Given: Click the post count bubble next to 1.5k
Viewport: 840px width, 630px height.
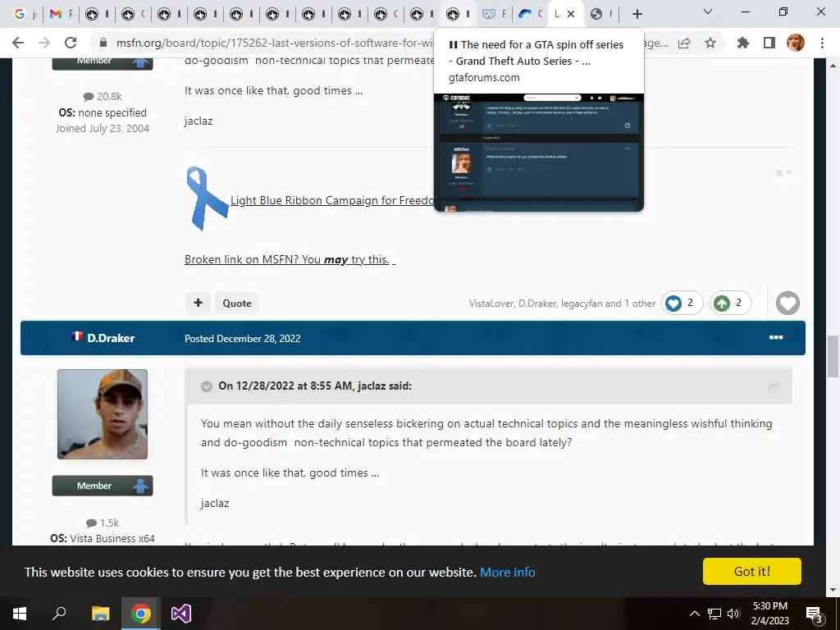Looking at the screenshot, I should pos(92,523).
